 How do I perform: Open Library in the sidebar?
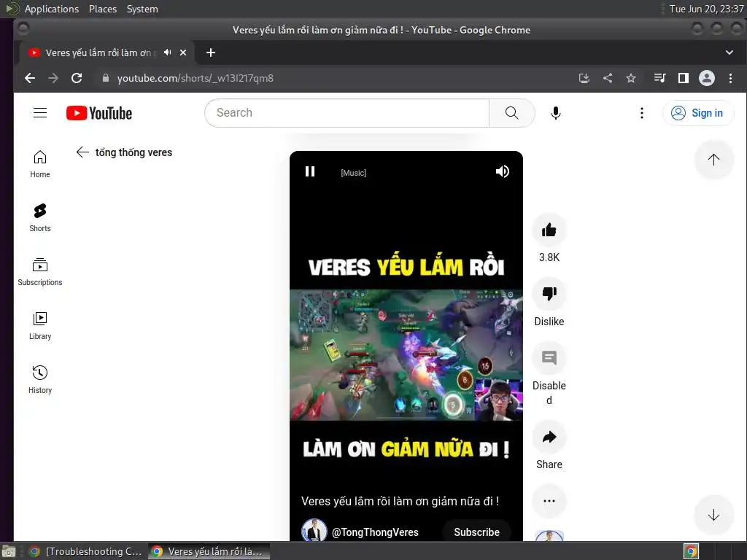click(40, 326)
